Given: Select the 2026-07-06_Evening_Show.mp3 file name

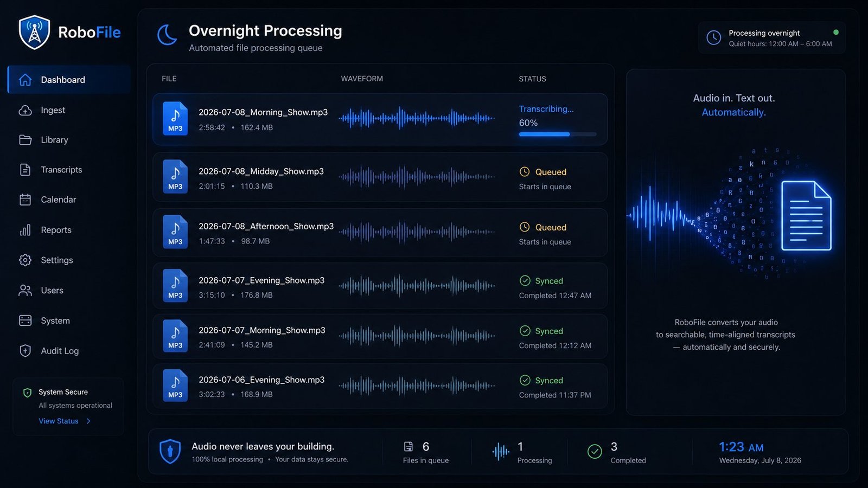Looking at the screenshot, I should (261, 380).
